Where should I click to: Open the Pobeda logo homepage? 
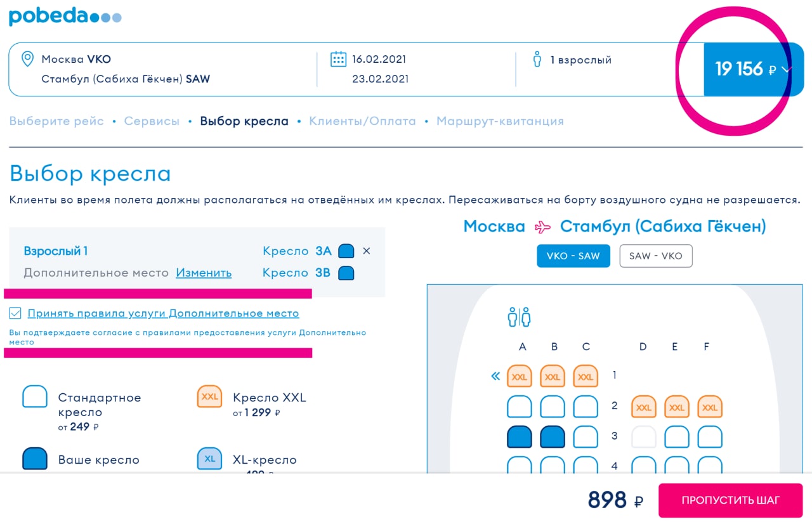65,15
